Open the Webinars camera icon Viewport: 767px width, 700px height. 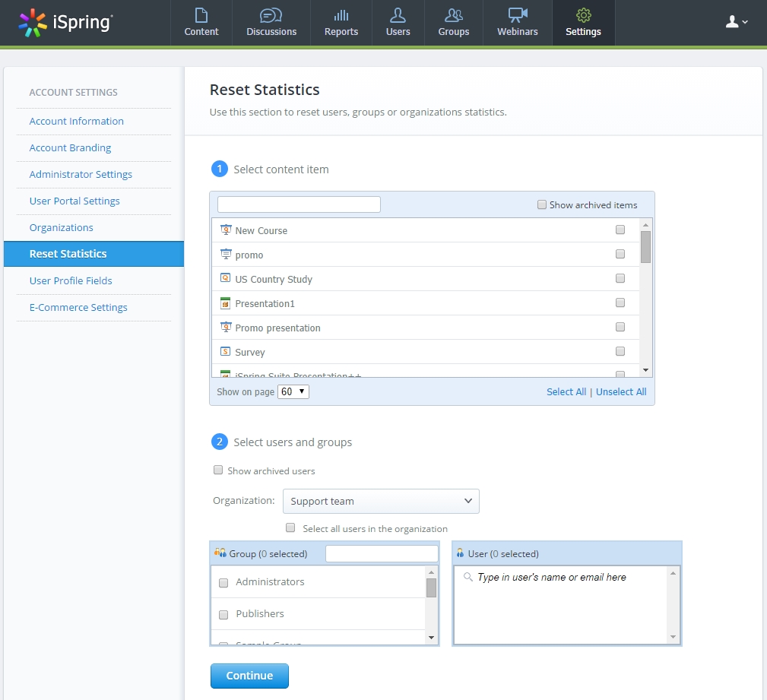(x=518, y=15)
